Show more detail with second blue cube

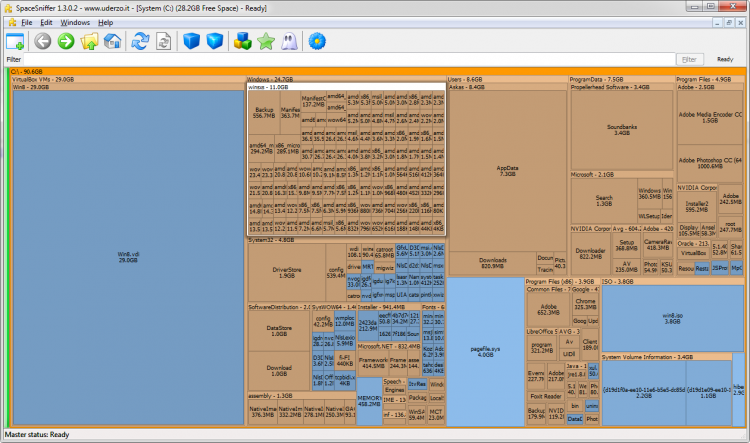(x=215, y=42)
